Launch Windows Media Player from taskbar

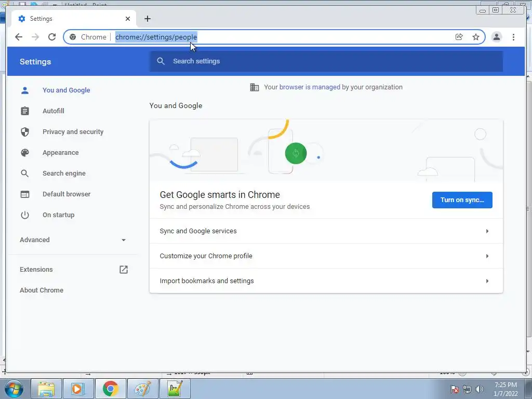(x=78, y=389)
